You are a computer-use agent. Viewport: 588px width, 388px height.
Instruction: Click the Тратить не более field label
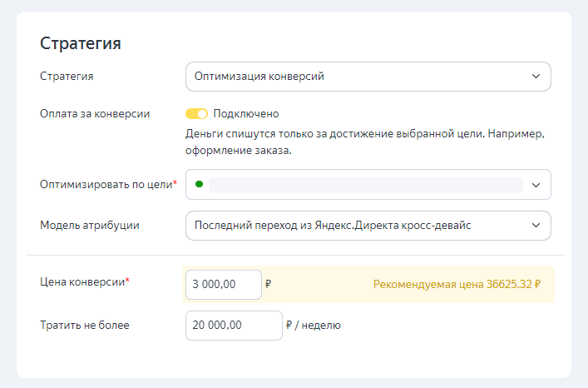pyautogui.click(x=85, y=326)
